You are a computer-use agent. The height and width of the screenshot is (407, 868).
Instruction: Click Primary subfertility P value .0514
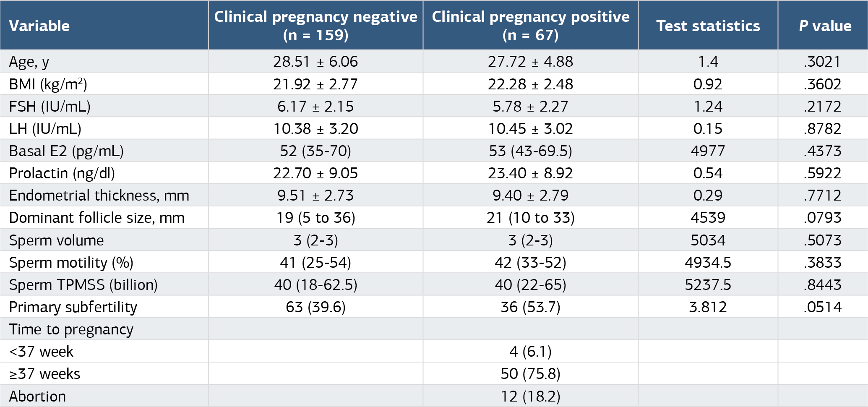point(823,307)
